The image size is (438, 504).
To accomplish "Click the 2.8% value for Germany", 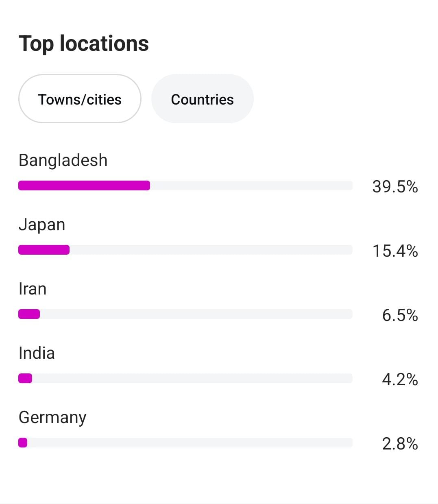I will click(400, 444).
